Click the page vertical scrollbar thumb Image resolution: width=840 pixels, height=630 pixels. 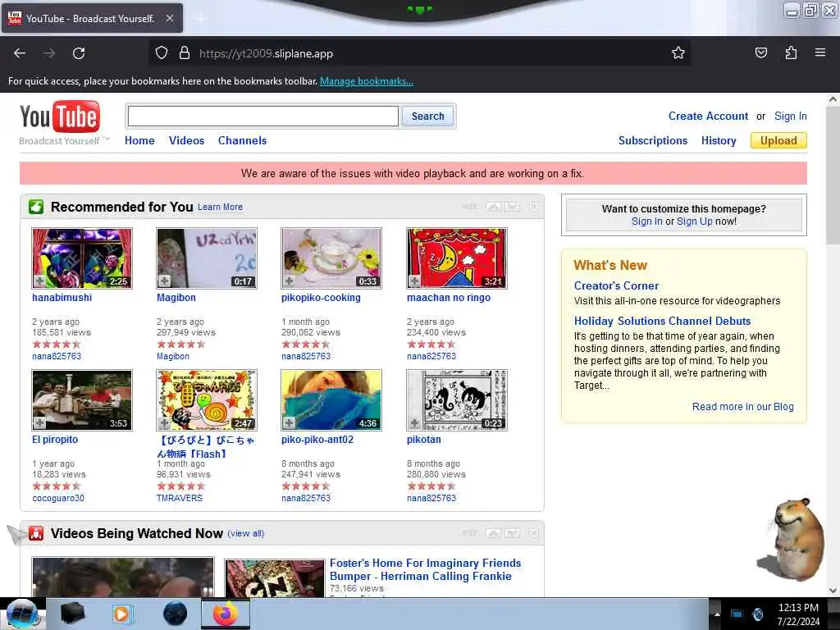(833, 174)
